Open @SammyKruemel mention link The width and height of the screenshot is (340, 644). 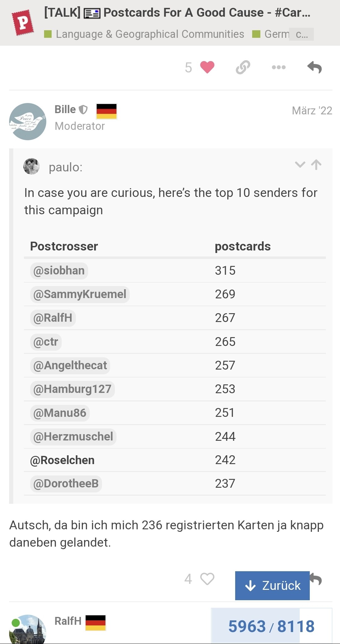(80, 294)
